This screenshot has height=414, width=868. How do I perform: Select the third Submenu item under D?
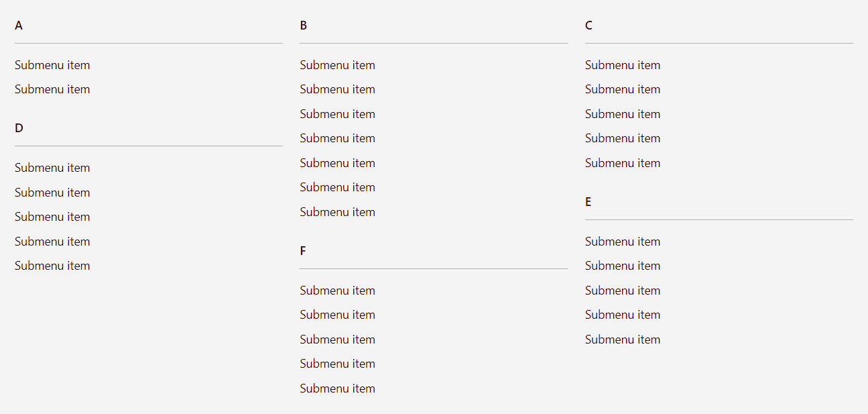pos(52,217)
